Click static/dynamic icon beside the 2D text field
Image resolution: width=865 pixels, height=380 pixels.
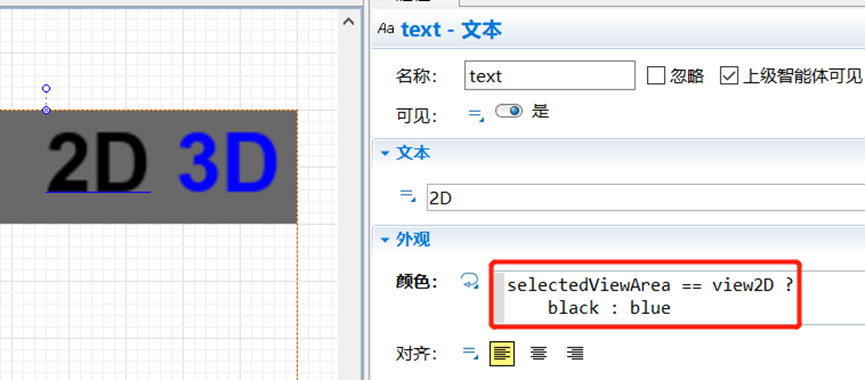point(407,195)
